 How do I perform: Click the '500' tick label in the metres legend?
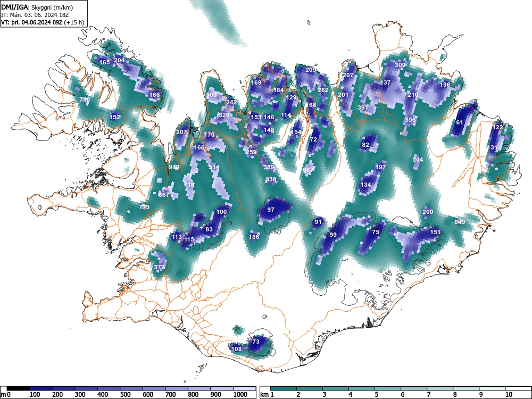(x=125, y=395)
